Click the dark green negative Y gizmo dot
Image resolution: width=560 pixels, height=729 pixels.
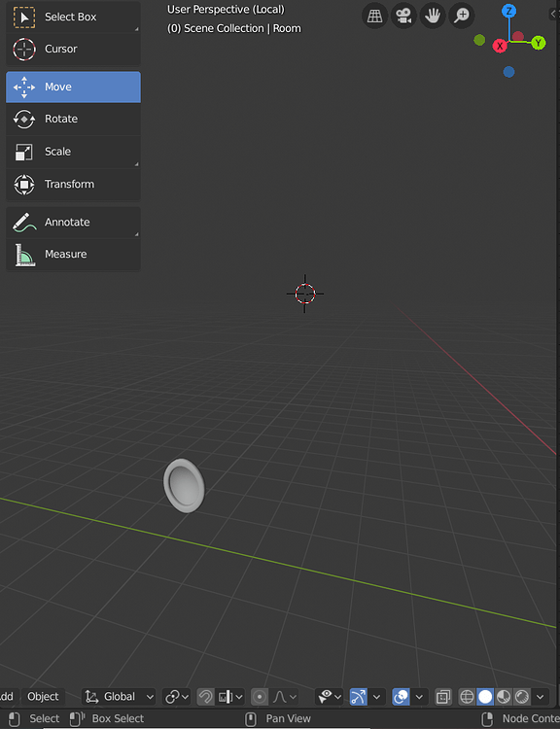[479, 41]
